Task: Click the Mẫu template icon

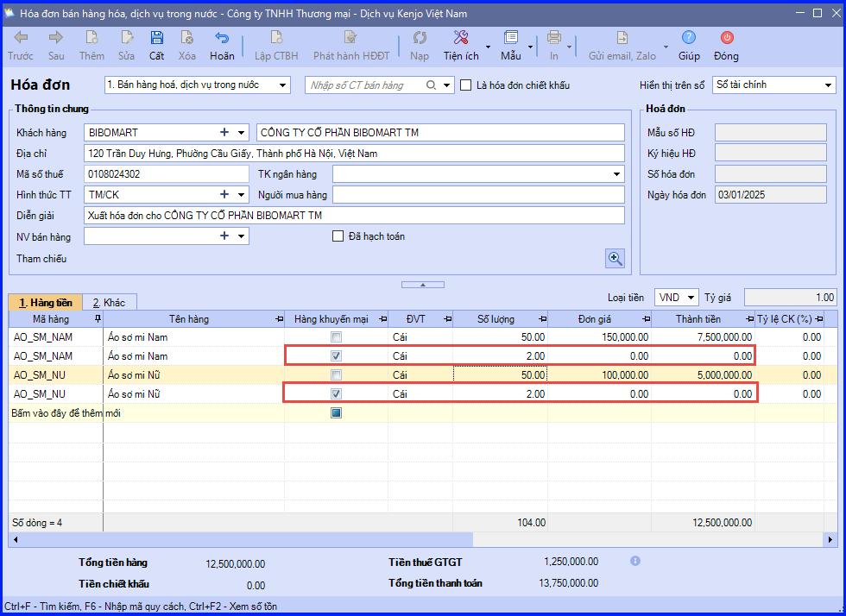Action: (x=510, y=38)
